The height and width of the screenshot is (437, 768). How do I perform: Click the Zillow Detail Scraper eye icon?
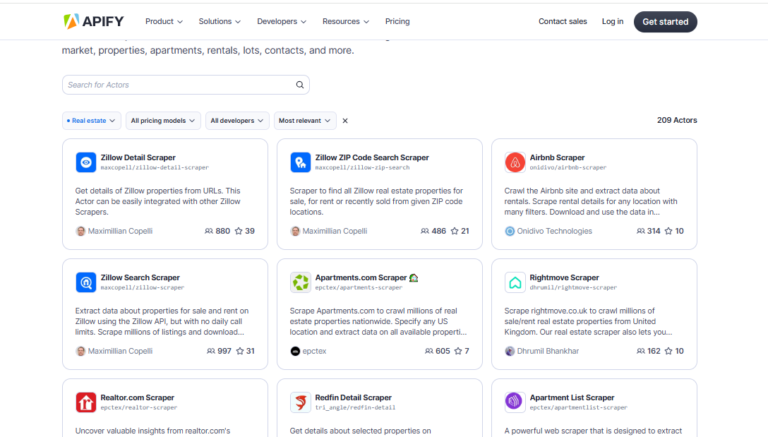click(x=86, y=162)
